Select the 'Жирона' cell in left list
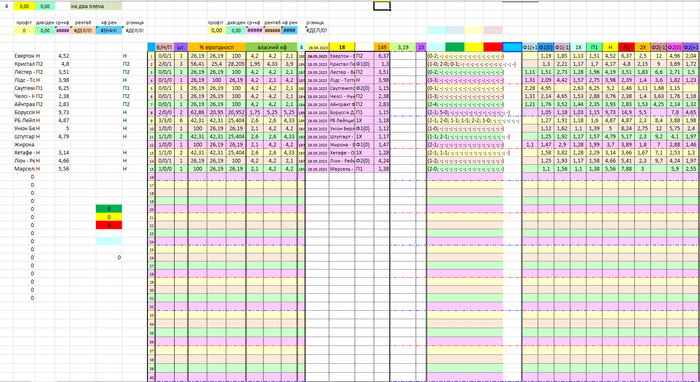This screenshot has height=382, width=700. tap(25, 145)
